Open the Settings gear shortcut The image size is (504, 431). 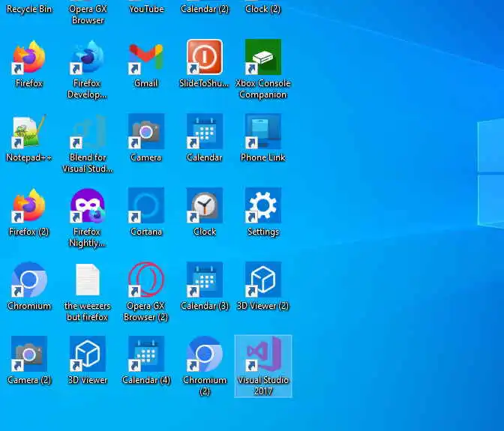pos(263,205)
